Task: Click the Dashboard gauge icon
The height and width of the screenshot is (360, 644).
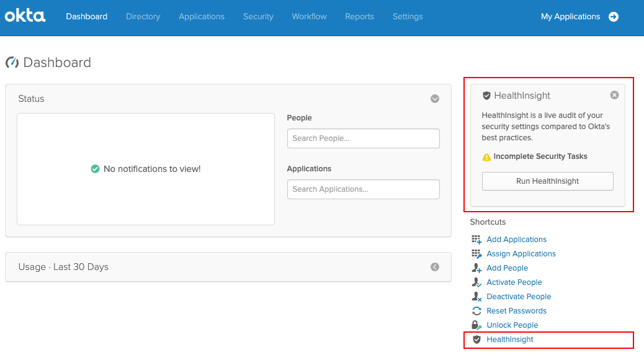Action: 12,63
